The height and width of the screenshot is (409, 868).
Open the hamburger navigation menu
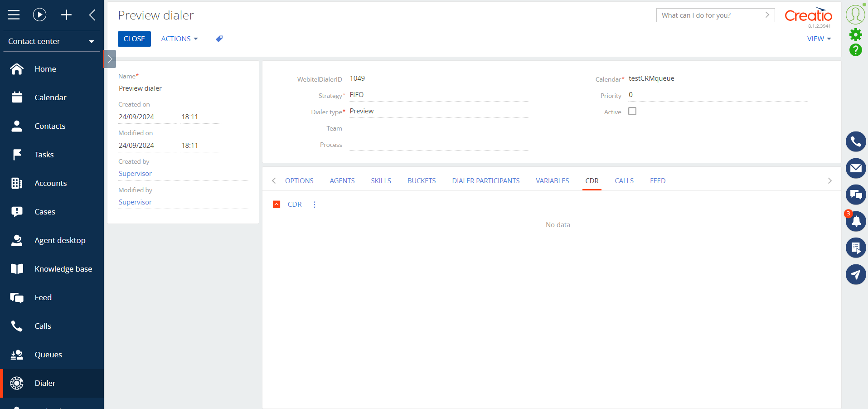(x=14, y=15)
